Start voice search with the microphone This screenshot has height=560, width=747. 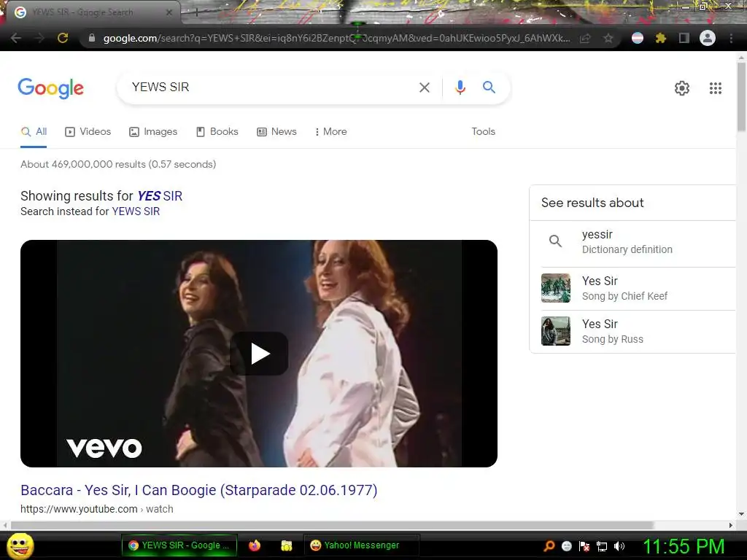tap(460, 87)
